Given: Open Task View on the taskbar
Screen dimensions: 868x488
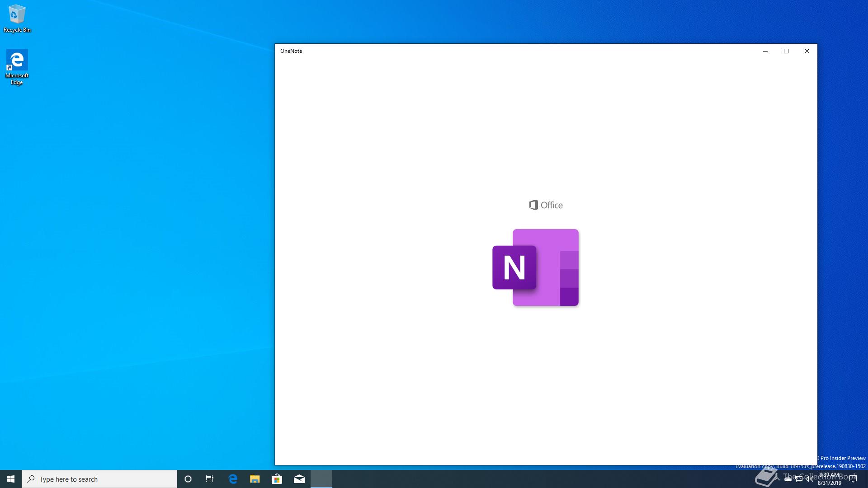Looking at the screenshot, I should coord(210,479).
